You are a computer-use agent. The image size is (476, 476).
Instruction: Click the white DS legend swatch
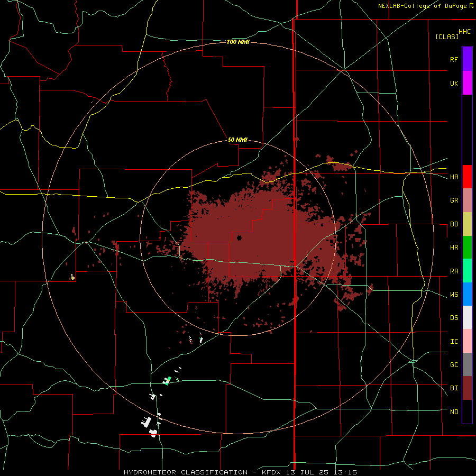tap(467, 317)
